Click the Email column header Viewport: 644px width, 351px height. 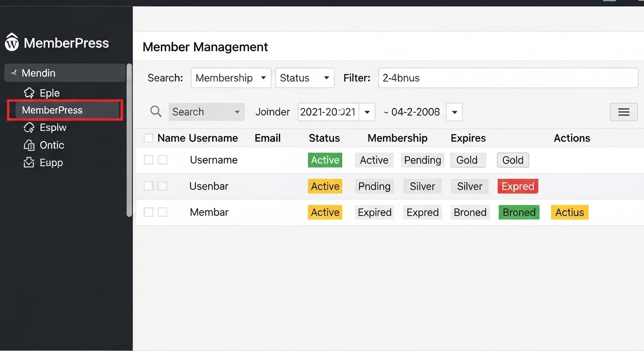(x=268, y=138)
